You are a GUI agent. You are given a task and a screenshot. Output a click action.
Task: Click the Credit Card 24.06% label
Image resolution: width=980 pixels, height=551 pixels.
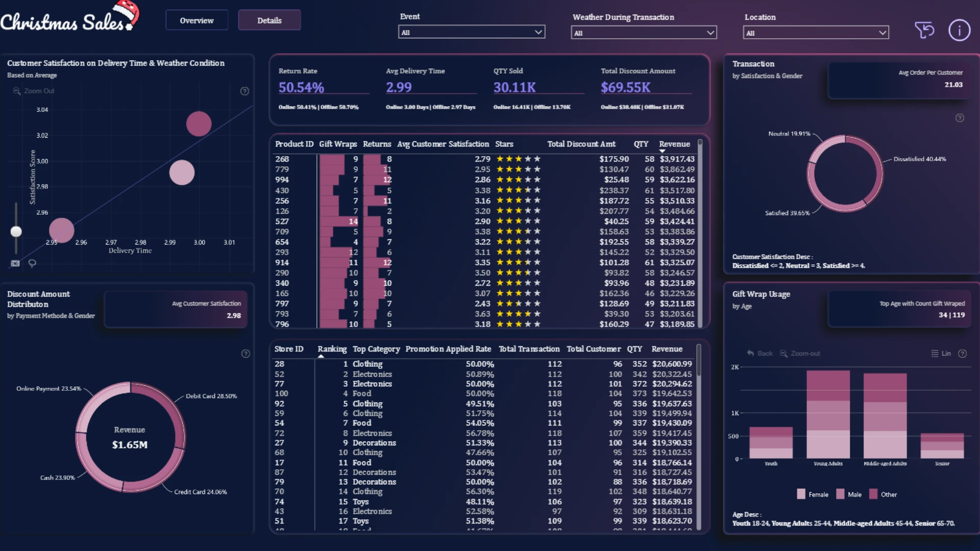tap(201, 492)
